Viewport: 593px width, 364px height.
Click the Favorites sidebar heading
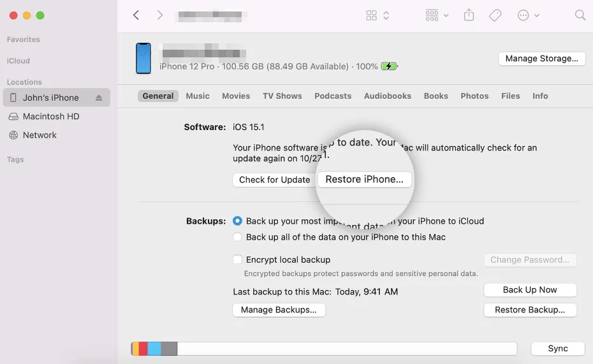click(23, 40)
